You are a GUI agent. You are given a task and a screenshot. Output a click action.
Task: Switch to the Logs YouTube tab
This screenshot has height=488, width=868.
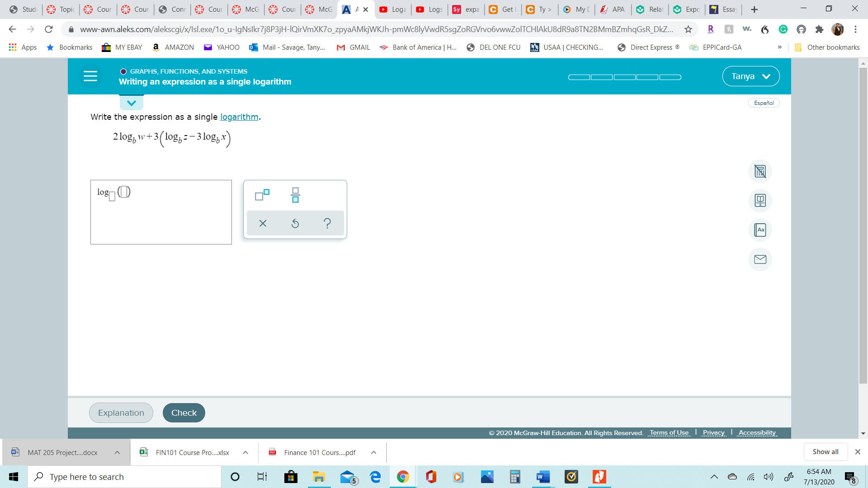pos(429,9)
